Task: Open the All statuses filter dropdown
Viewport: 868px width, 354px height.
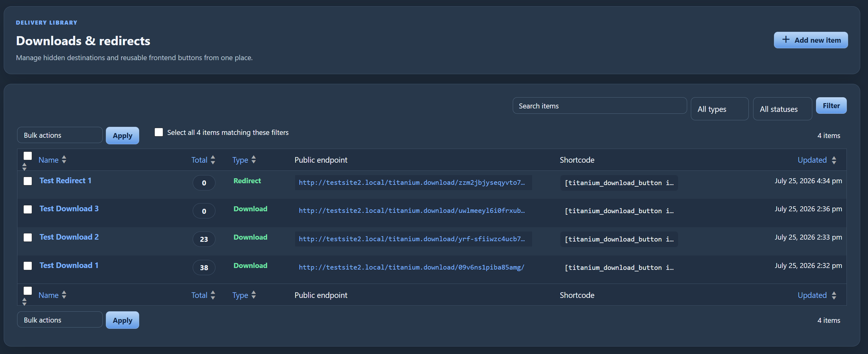Action: [782, 108]
